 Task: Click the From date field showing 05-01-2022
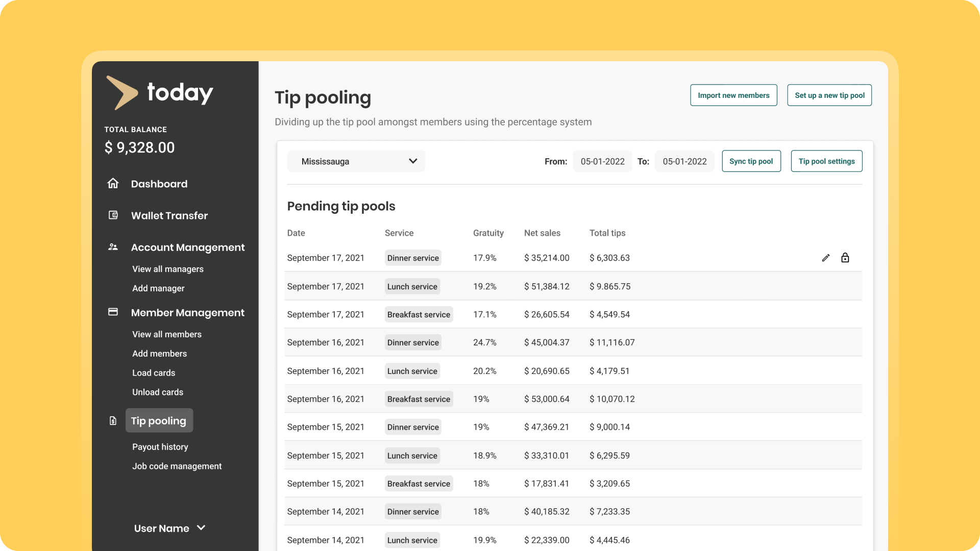[602, 161]
